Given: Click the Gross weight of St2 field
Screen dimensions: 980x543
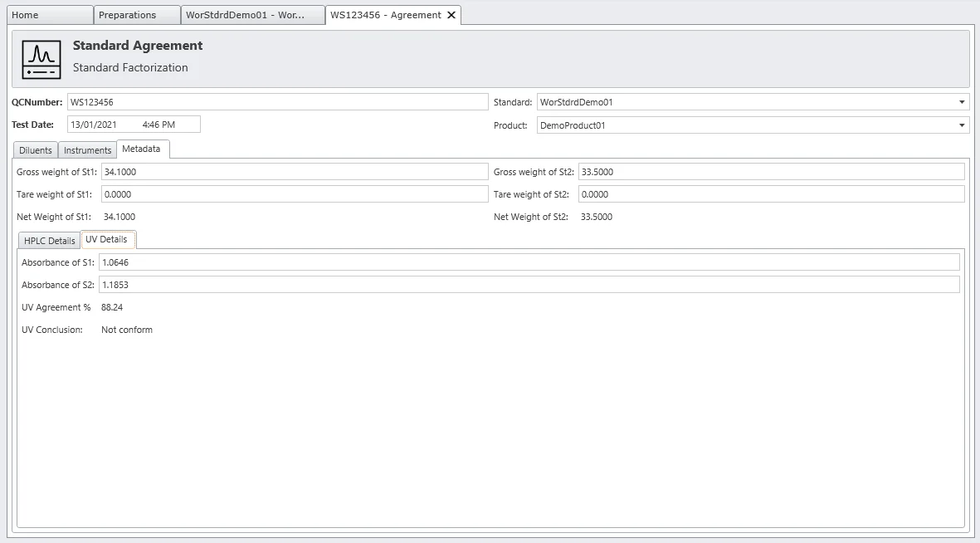Looking at the screenshot, I should [x=770, y=172].
